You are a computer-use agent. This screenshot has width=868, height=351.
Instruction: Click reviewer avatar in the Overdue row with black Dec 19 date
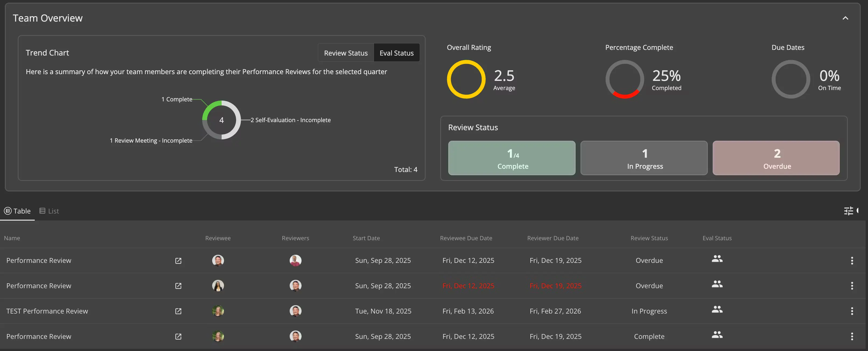296,260
